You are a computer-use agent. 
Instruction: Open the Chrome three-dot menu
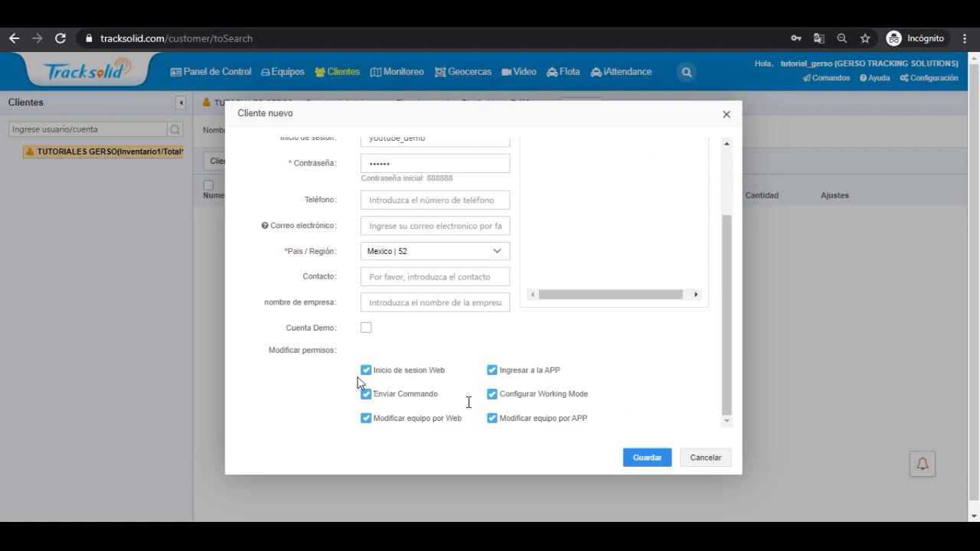(x=965, y=38)
